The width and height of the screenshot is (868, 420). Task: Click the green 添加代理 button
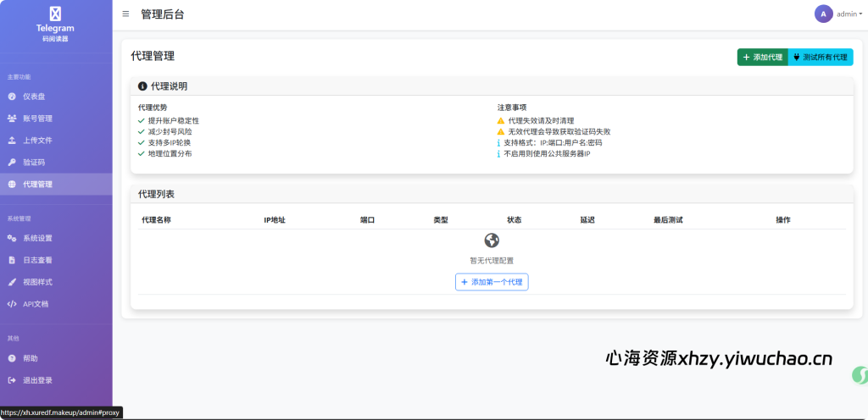pyautogui.click(x=762, y=57)
